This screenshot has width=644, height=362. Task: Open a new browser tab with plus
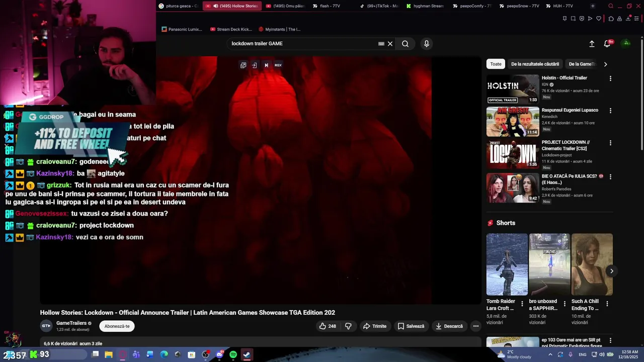[x=593, y=6]
